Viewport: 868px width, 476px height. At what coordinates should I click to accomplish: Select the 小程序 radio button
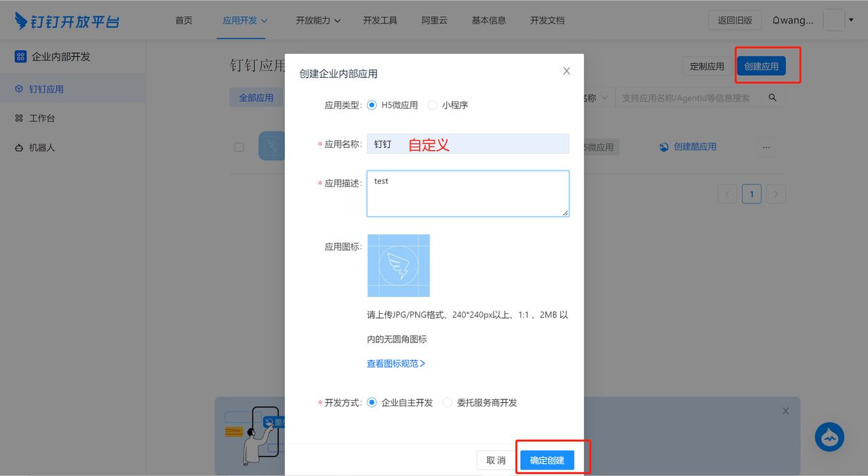(433, 105)
